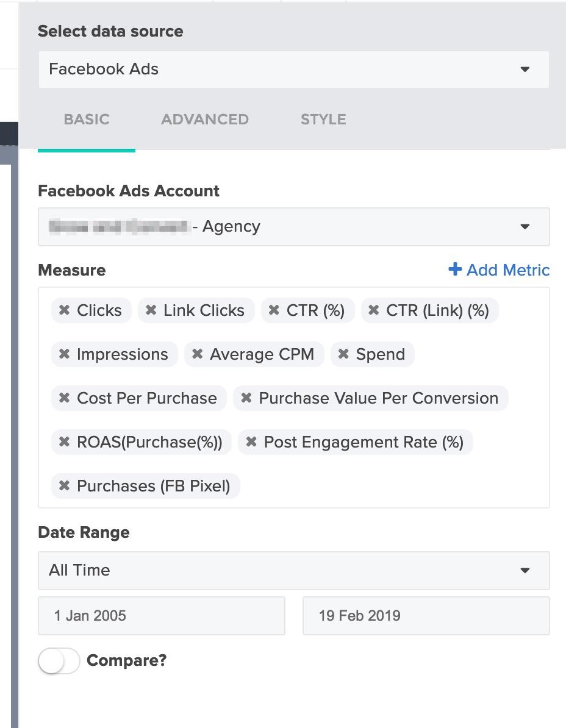Screen dimensions: 566x728
Task: Remove Purchase Value Per Conversion metric
Action: tap(246, 398)
